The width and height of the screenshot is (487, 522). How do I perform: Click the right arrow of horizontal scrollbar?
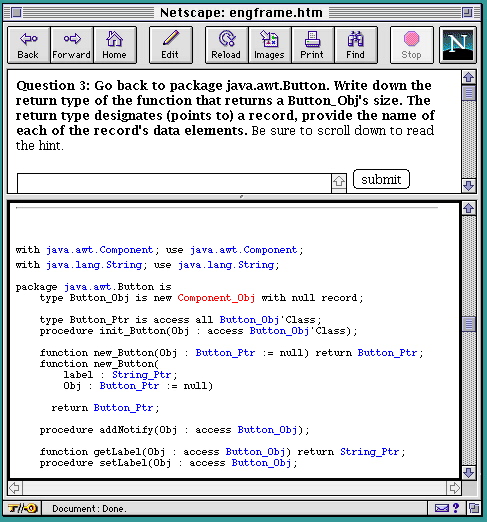pyautogui.click(x=454, y=488)
